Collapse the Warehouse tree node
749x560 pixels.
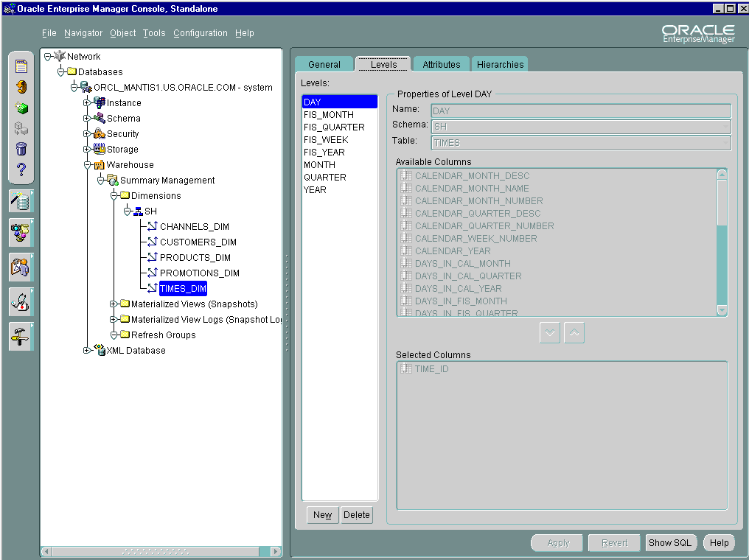click(x=87, y=165)
